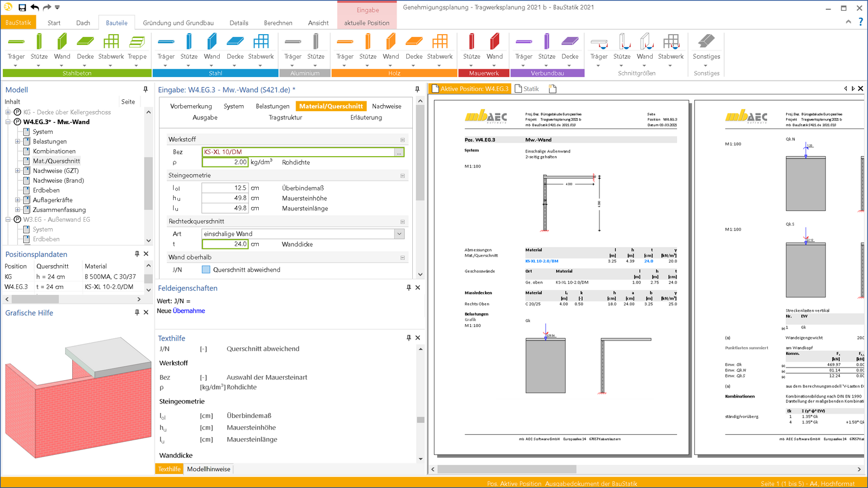Open the BauStatik application menu
Viewport: 868px width, 488px height.
pyautogui.click(x=18, y=23)
